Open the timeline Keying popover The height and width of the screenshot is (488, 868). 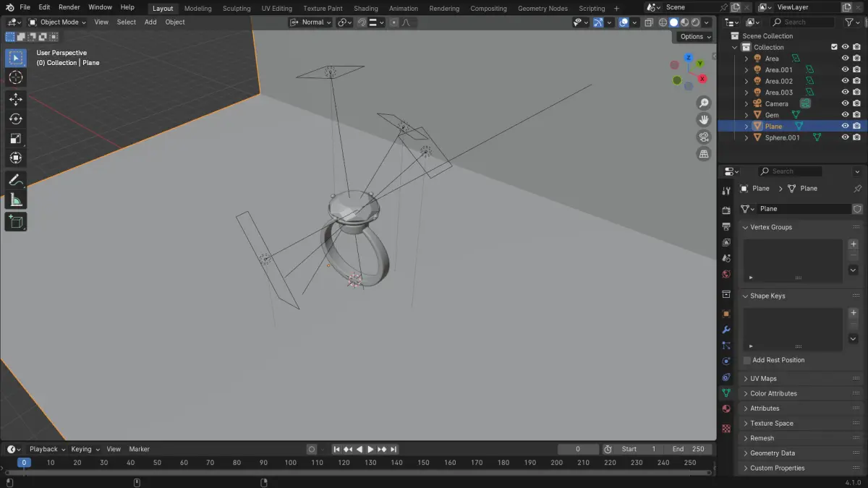pos(85,449)
